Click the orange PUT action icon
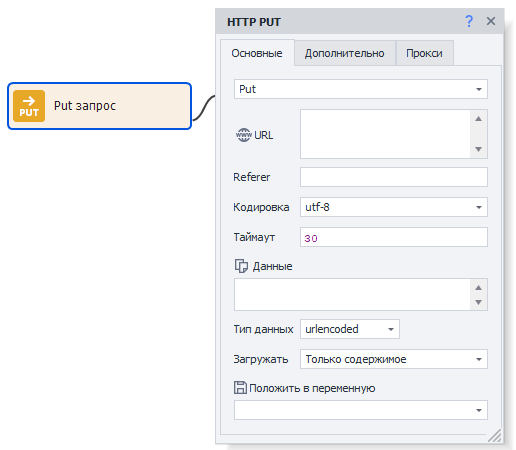This screenshot has width=516, height=450. [29, 106]
